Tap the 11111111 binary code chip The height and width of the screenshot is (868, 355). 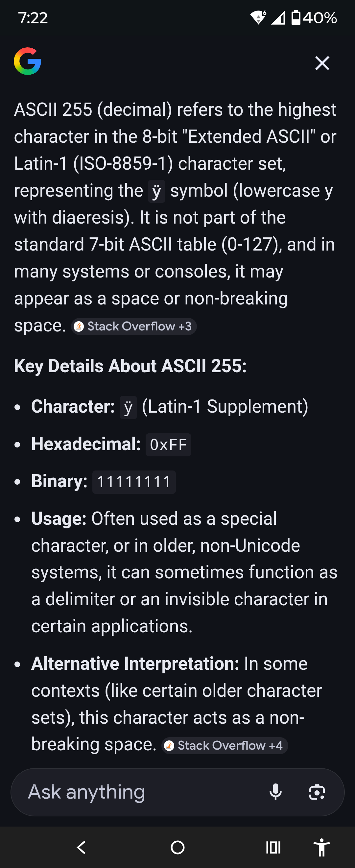coord(134,482)
